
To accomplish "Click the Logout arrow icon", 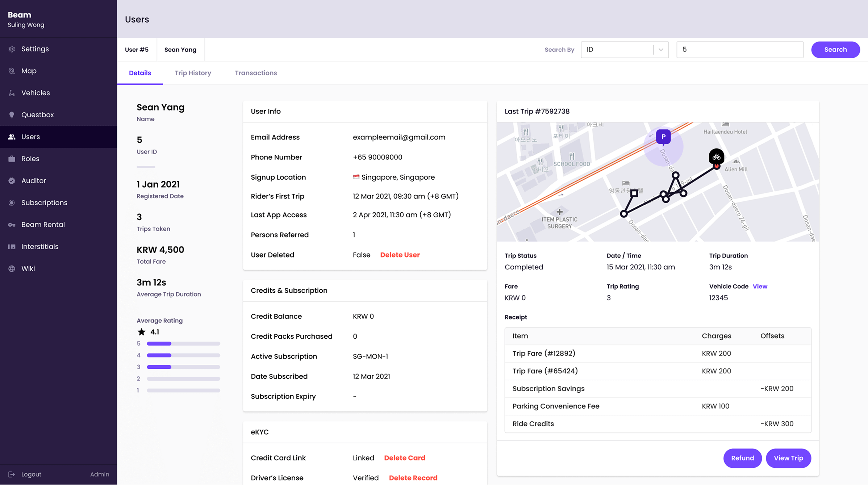I will [12, 474].
